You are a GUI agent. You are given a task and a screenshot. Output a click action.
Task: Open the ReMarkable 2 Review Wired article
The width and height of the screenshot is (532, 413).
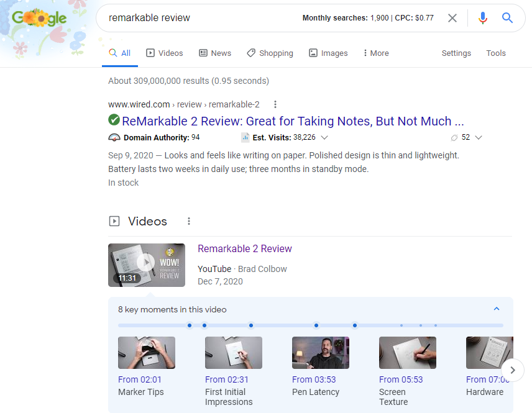click(x=293, y=121)
